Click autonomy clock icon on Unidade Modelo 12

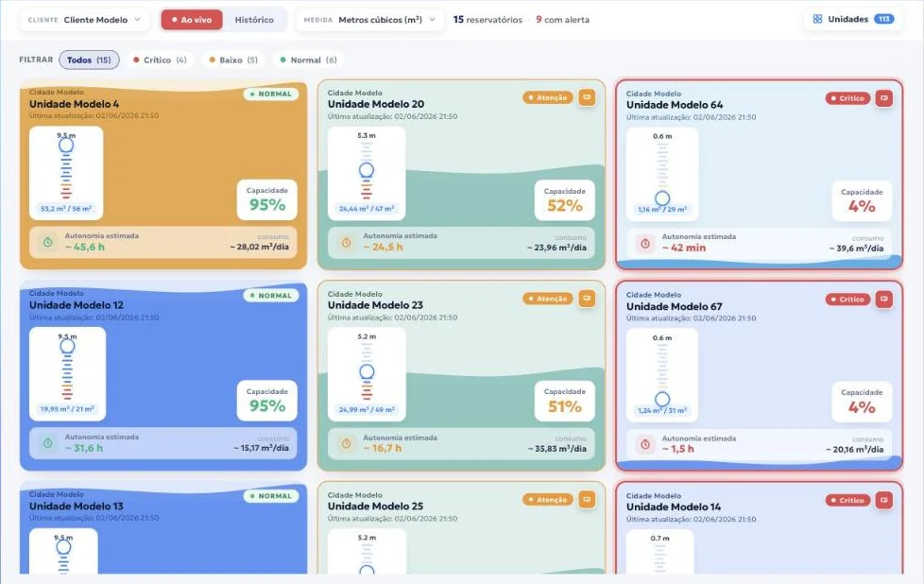click(x=48, y=442)
